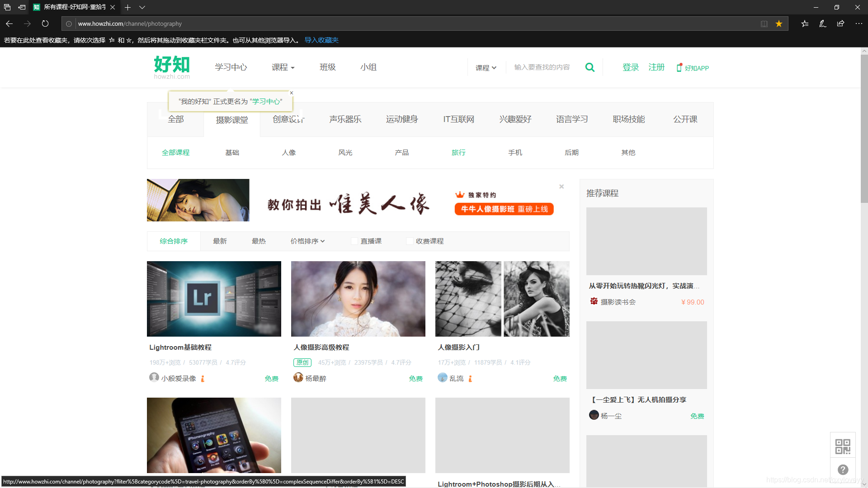Expand the 价格排序 dropdown

tap(307, 241)
